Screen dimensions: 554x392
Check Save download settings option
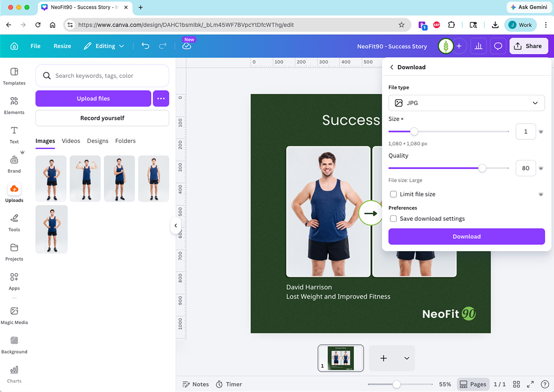click(x=393, y=219)
